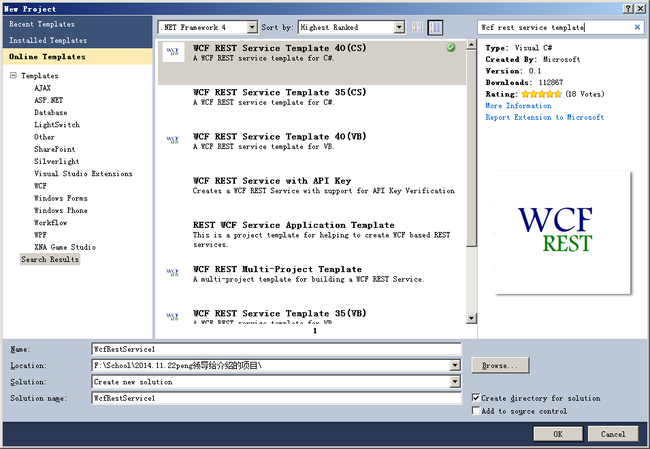Image resolution: width=650 pixels, height=449 pixels.
Task: Select the ASP.NET template category
Action: pos(49,100)
